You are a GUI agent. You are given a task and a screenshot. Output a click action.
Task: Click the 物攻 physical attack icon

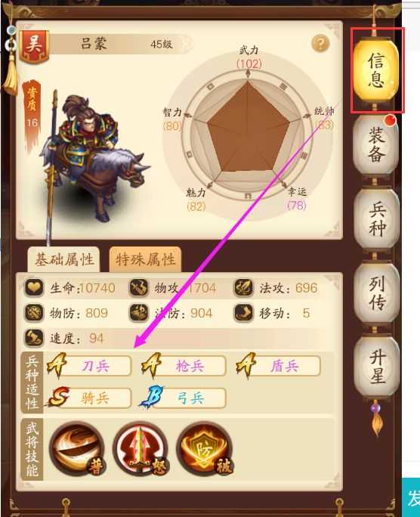pos(138,287)
